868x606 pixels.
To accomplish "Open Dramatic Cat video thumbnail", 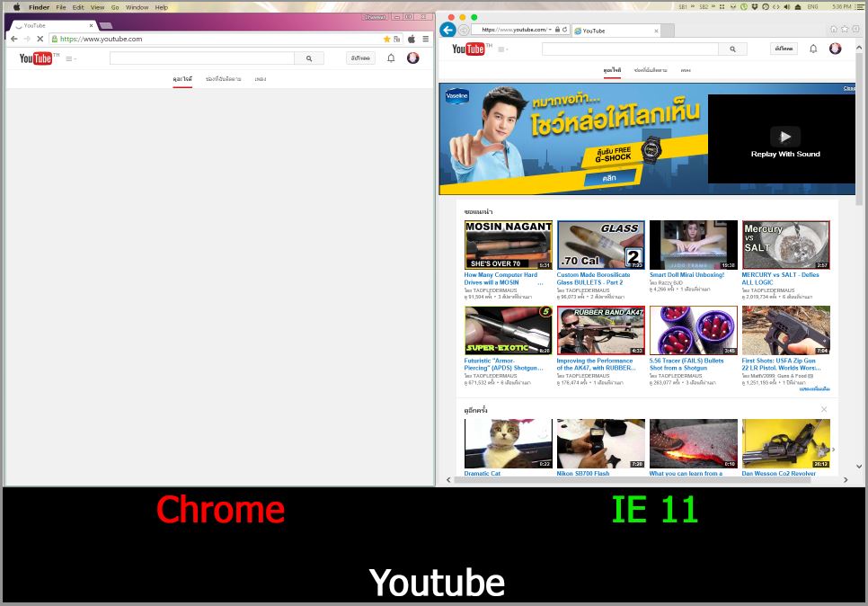I will (x=509, y=443).
